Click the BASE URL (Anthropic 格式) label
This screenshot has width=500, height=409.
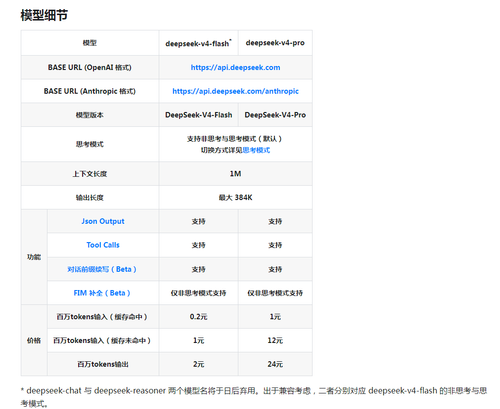[x=90, y=91]
